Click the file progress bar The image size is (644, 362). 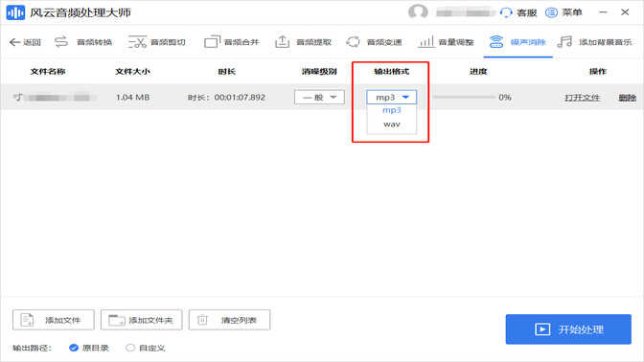464,98
